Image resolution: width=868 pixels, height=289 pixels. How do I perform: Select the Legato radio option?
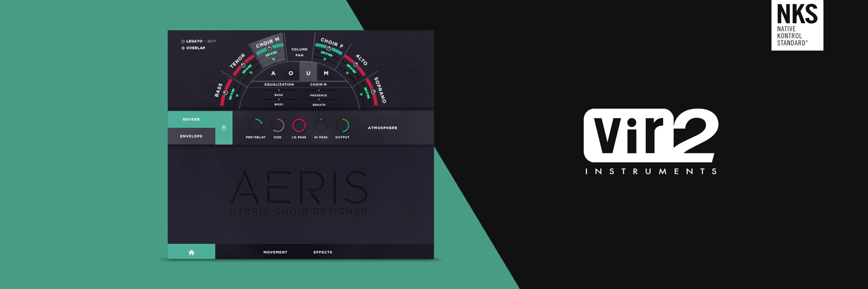coord(183,41)
